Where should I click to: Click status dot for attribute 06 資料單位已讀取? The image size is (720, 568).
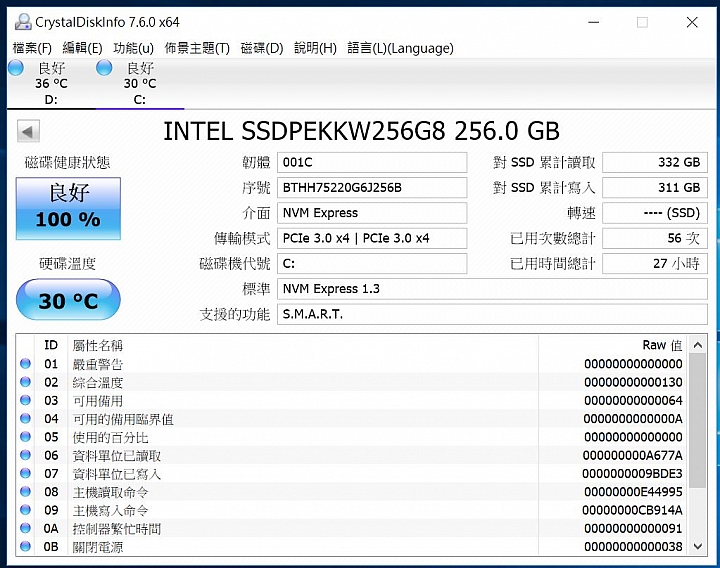coord(25,455)
